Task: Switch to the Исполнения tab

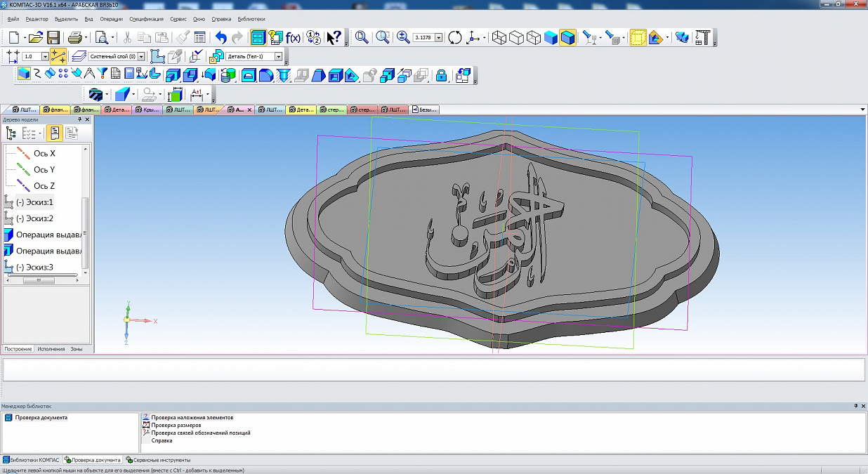Action: click(x=51, y=349)
